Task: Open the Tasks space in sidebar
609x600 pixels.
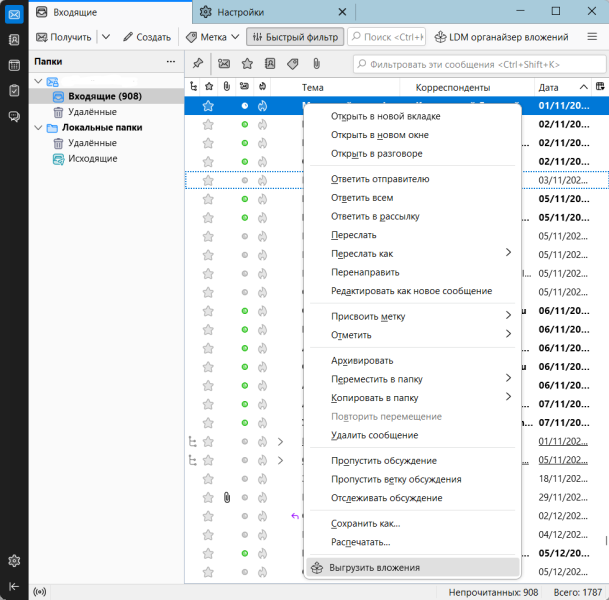Action: (14, 90)
